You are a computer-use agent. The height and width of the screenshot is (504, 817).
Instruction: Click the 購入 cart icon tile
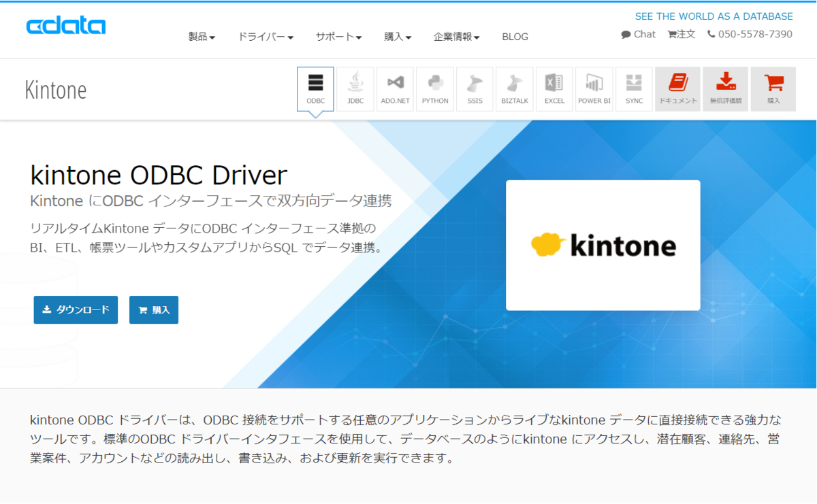(x=773, y=89)
